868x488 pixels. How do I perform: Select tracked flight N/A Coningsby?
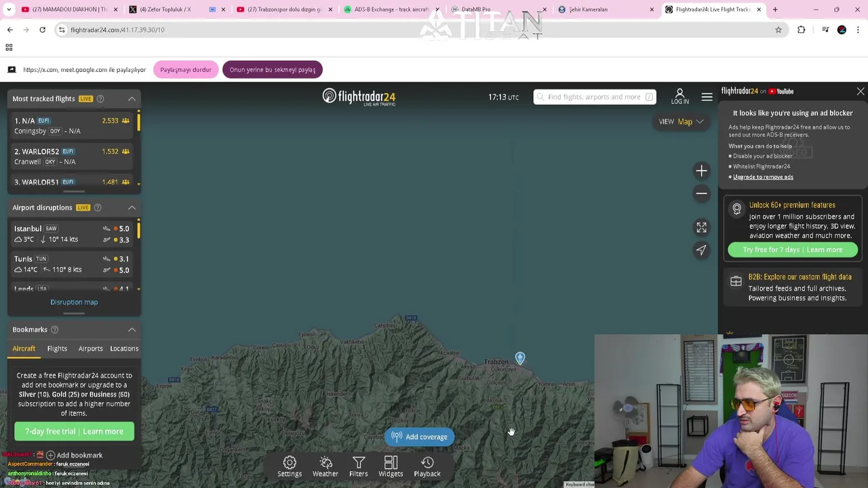coord(72,126)
